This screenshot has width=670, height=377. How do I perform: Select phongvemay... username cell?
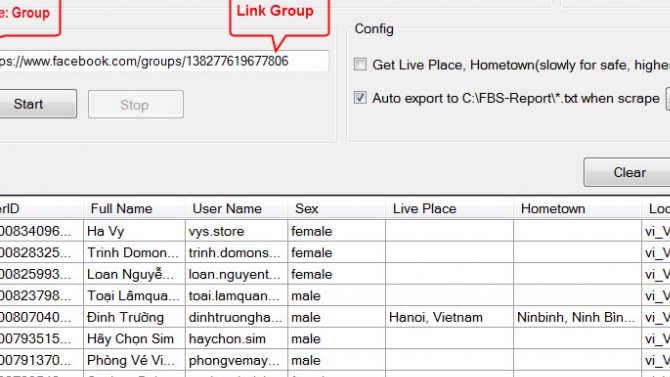tap(236, 360)
